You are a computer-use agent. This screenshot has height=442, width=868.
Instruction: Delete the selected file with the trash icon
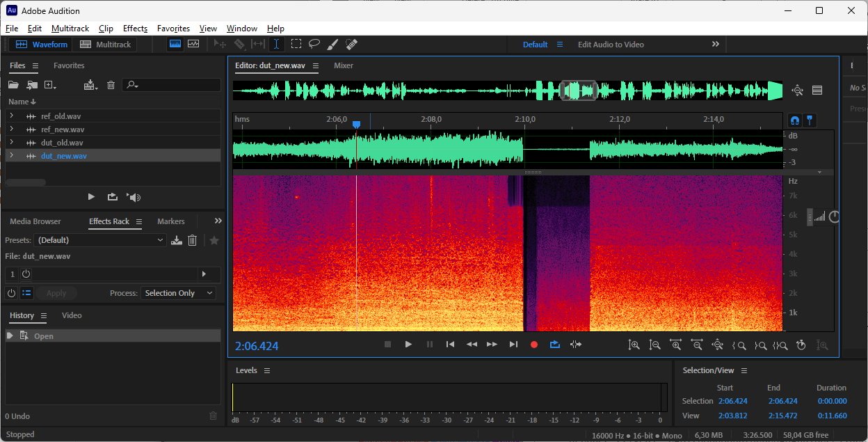click(111, 85)
